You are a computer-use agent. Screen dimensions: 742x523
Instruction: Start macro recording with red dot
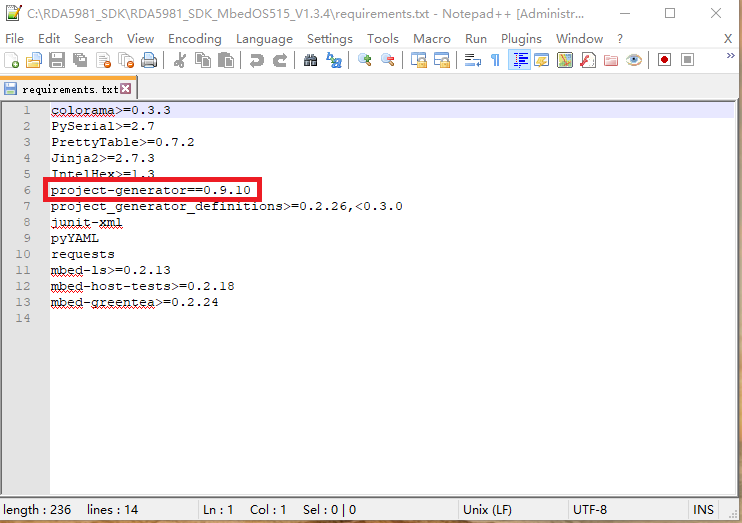tap(664, 60)
